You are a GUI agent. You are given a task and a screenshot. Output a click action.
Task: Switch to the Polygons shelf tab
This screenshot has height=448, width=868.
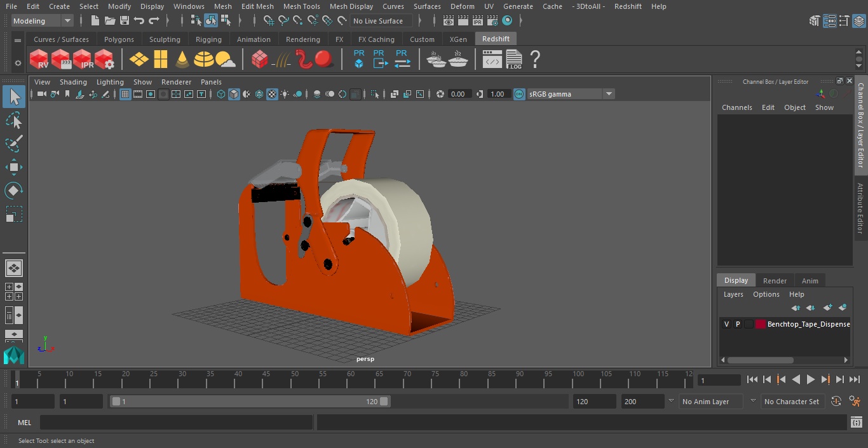pos(119,39)
